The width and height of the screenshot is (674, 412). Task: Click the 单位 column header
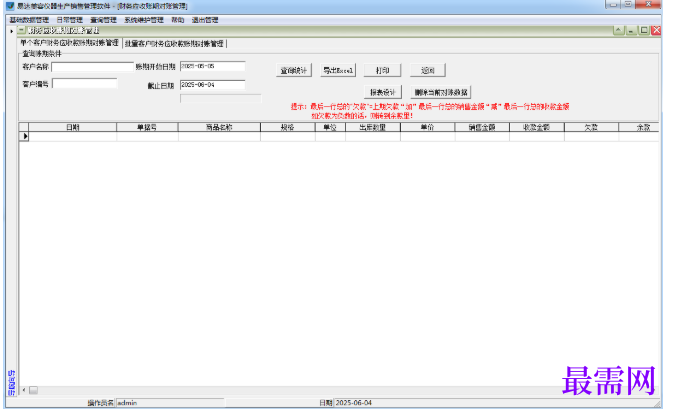pos(330,127)
